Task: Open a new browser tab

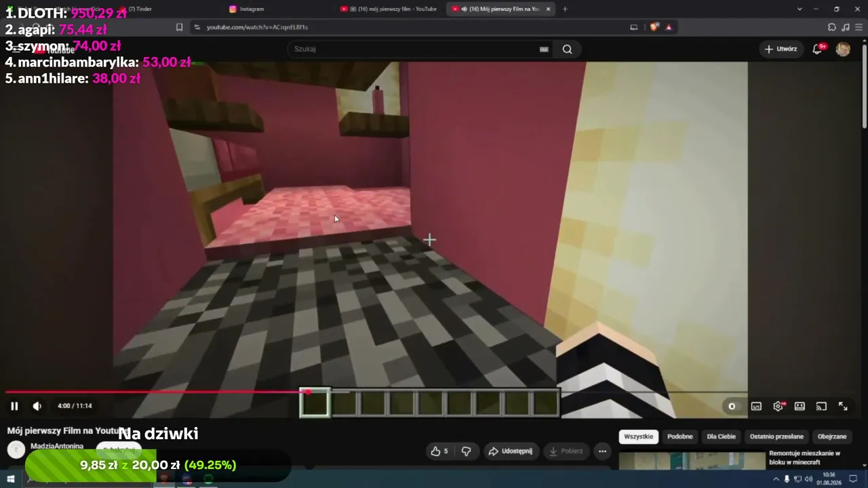Action: coord(565,9)
